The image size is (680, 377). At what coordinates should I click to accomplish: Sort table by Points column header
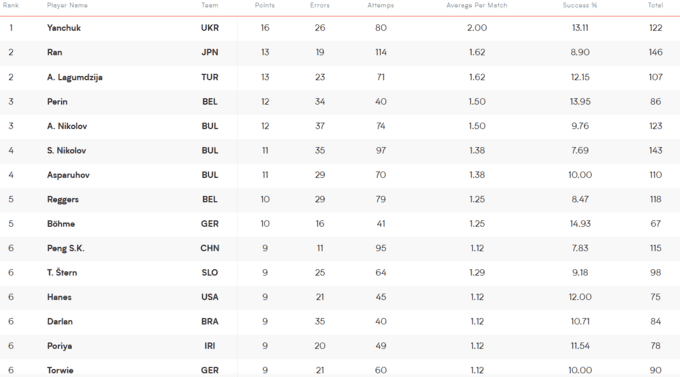click(265, 5)
